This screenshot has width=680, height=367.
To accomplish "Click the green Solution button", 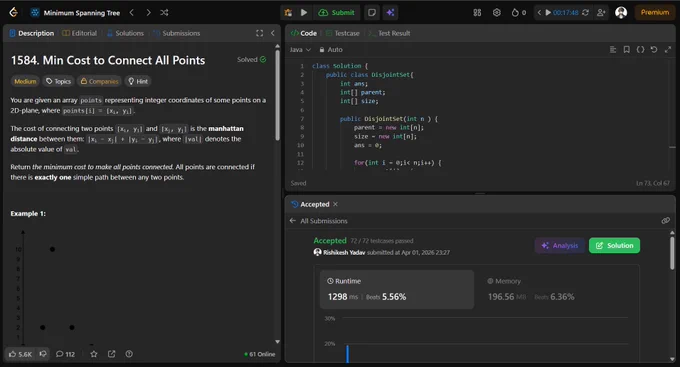I will click(x=614, y=246).
